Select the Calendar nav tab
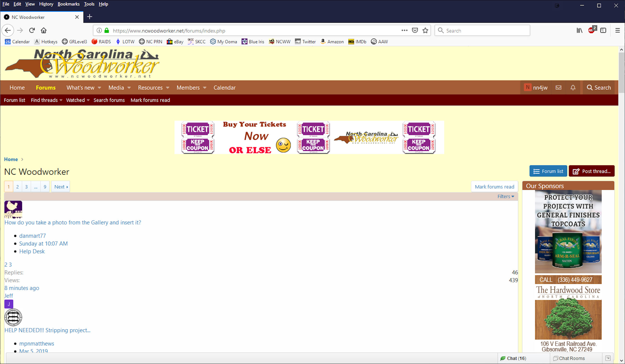This screenshot has width=625, height=364. click(x=224, y=87)
